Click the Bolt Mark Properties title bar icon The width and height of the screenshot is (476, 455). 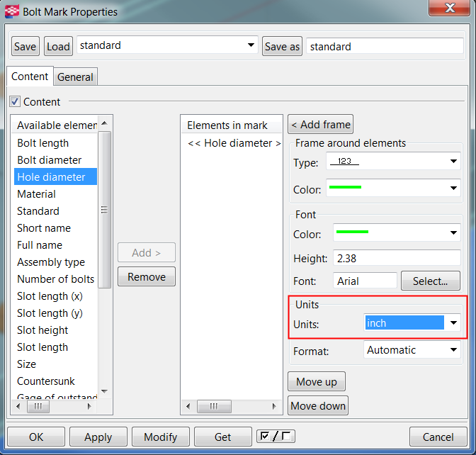tap(12, 11)
